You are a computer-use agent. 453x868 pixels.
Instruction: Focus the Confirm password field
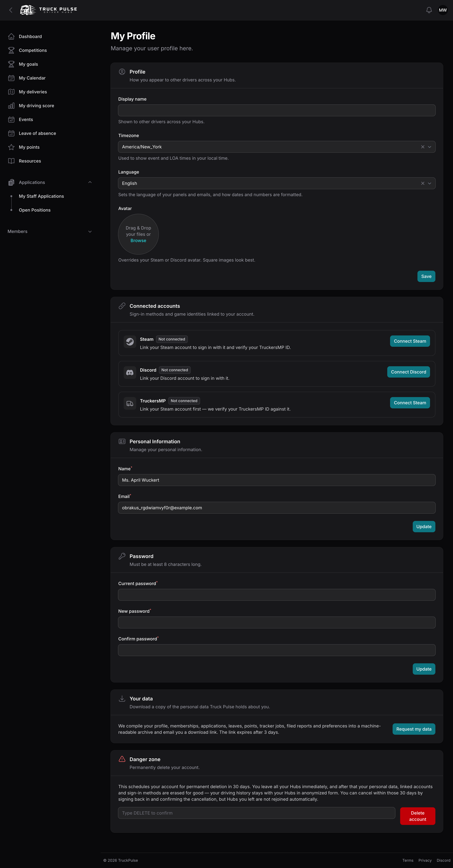click(x=277, y=650)
